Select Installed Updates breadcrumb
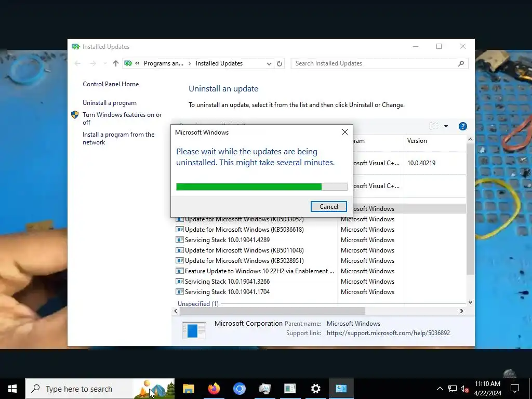 pyautogui.click(x=219, y=63)
